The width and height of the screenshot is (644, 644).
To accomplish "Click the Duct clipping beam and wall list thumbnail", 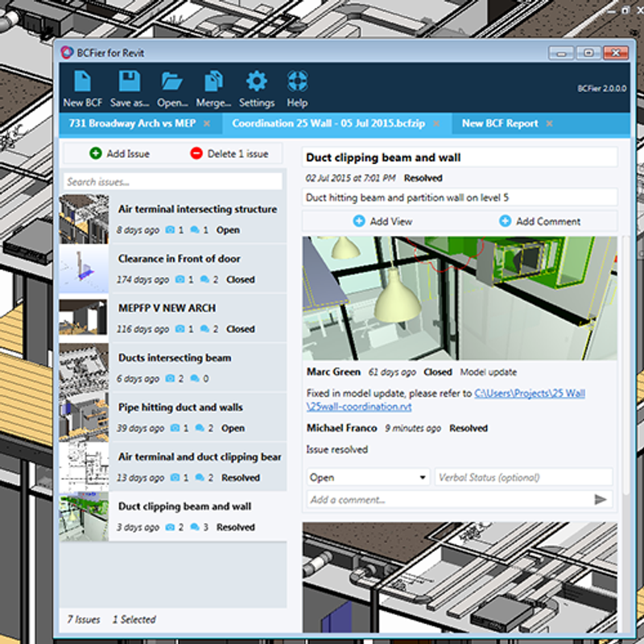I will tap(84, 516).
